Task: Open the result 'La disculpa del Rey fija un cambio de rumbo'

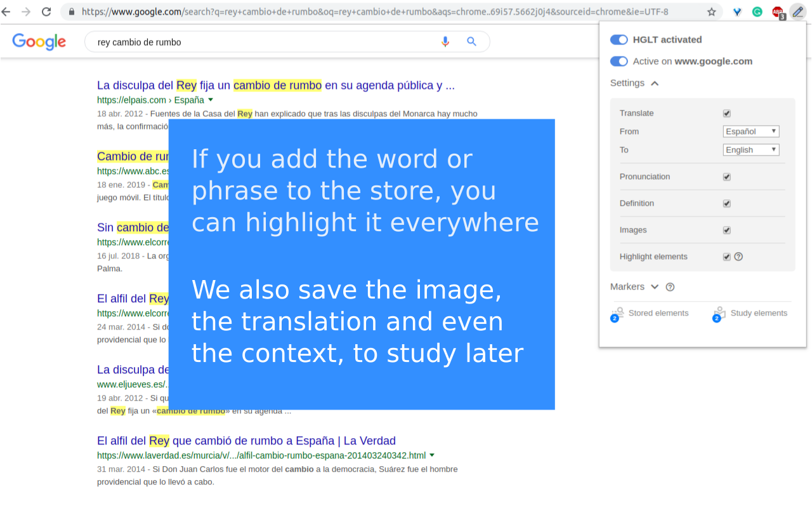Action: click(x=276, y=85)
